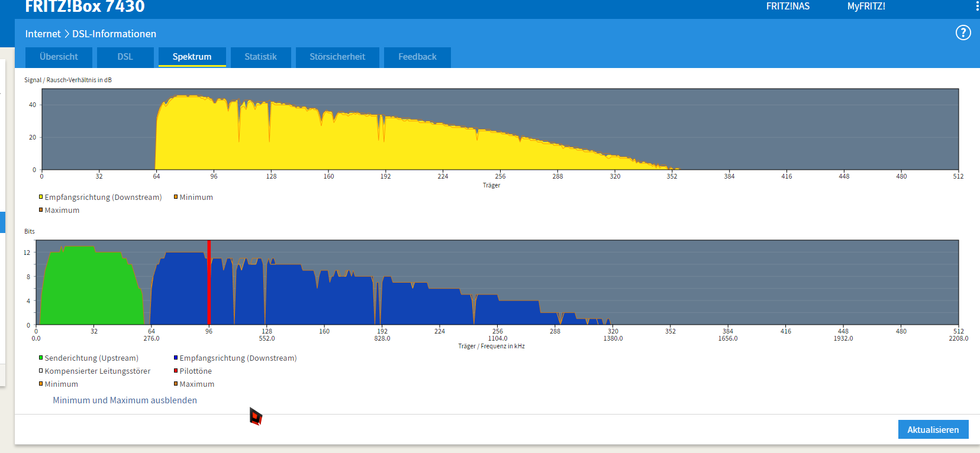This screenshot has height=453, width=980.
Task: Switch to the Feedback tab
Action: [417, 57]
